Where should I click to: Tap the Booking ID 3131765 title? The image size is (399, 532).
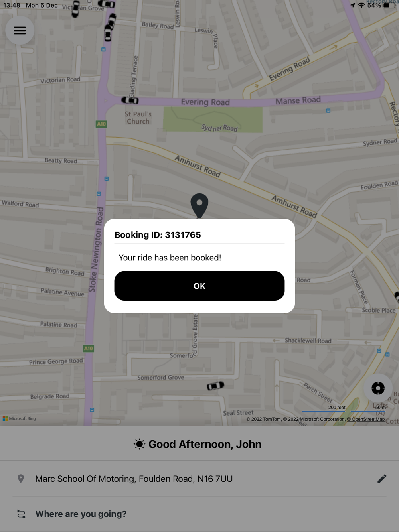click(x=158, y=235)
